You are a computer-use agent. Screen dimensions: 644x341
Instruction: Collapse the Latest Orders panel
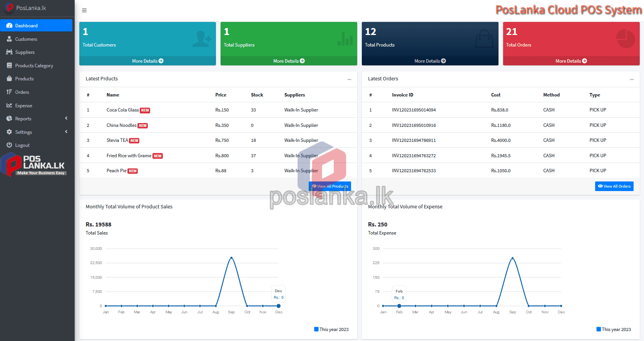pos(632,79)
